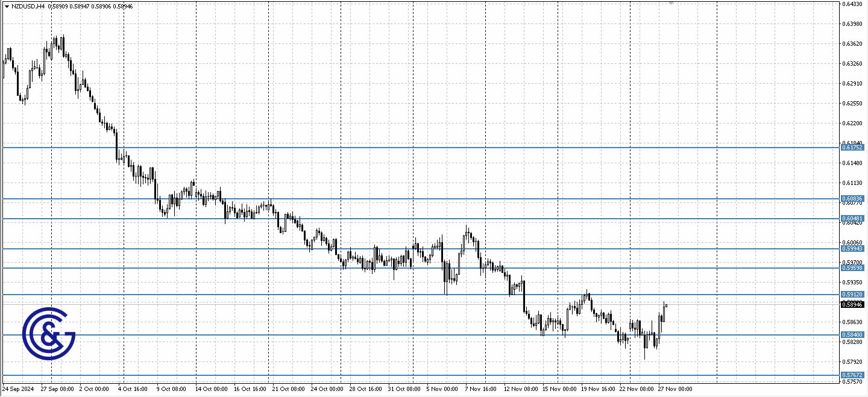Select the lowest candle around 22 Nov
Viewport: 868px width, 397px height.
click(644, 349)
